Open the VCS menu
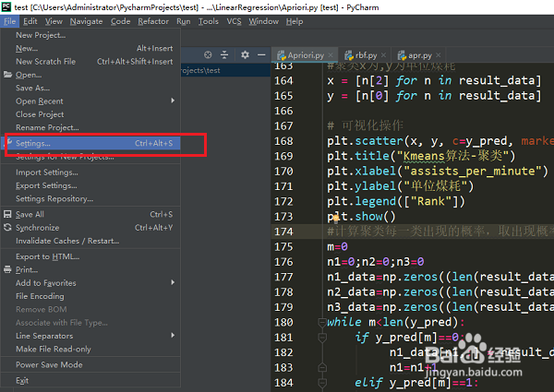This screenshot has width=554, height=392. (234, 21)
